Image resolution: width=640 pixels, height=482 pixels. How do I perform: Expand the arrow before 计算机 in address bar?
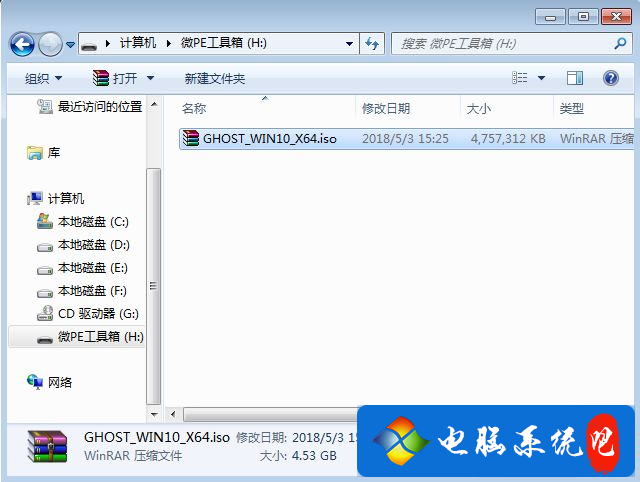click(108, 43)
